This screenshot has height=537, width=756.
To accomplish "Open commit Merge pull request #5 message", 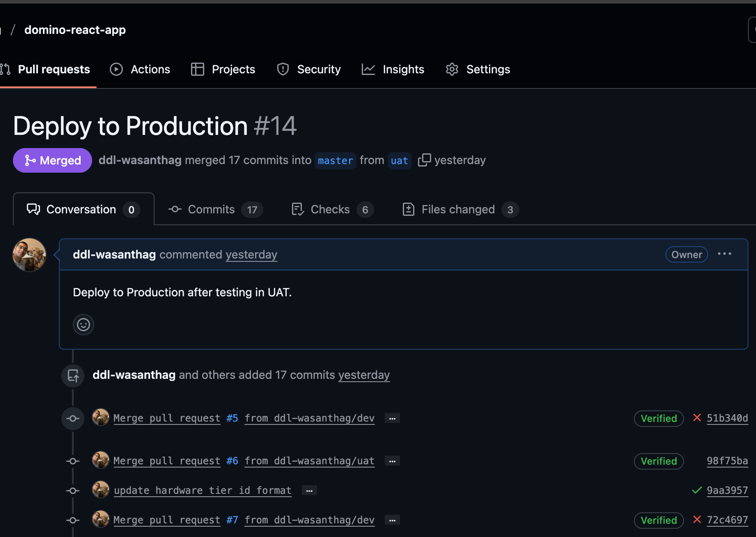I will click(167, 418).
